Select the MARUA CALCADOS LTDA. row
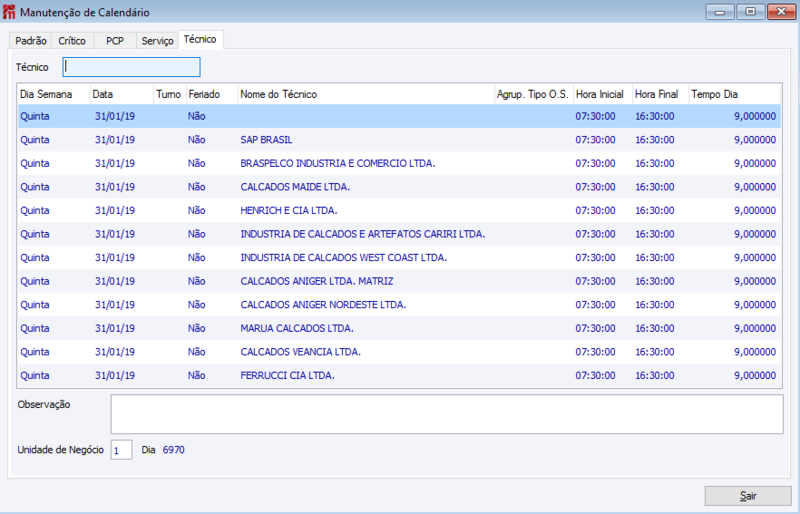 pos(399,328)
